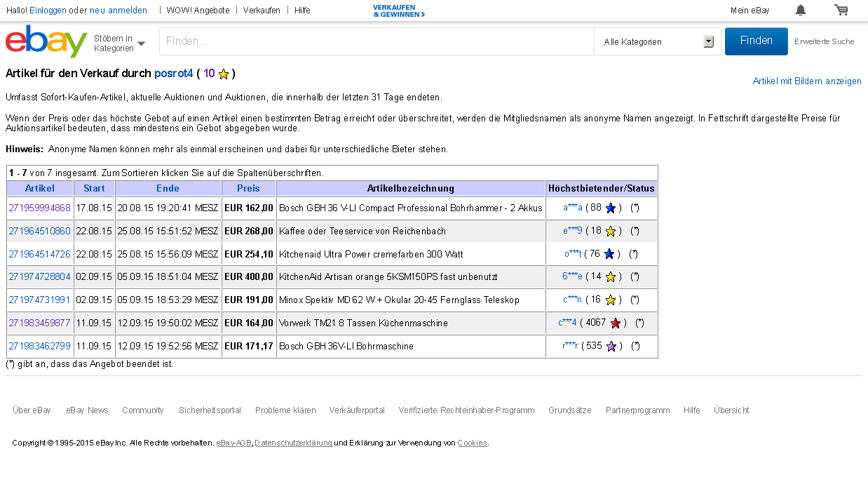Open bidder a***a profile

pos(573,208)
